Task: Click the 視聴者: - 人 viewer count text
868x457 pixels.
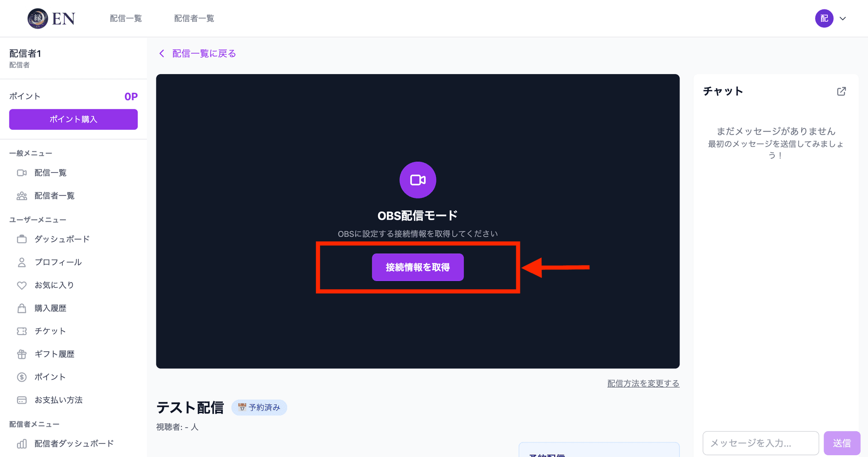Action: [x=177, y=427]
